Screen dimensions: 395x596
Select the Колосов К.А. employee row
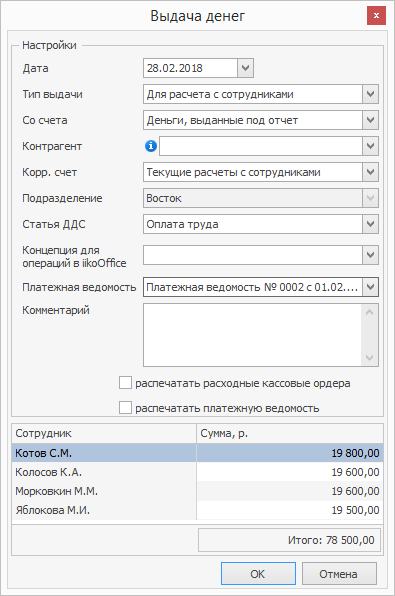pos(197,472)
